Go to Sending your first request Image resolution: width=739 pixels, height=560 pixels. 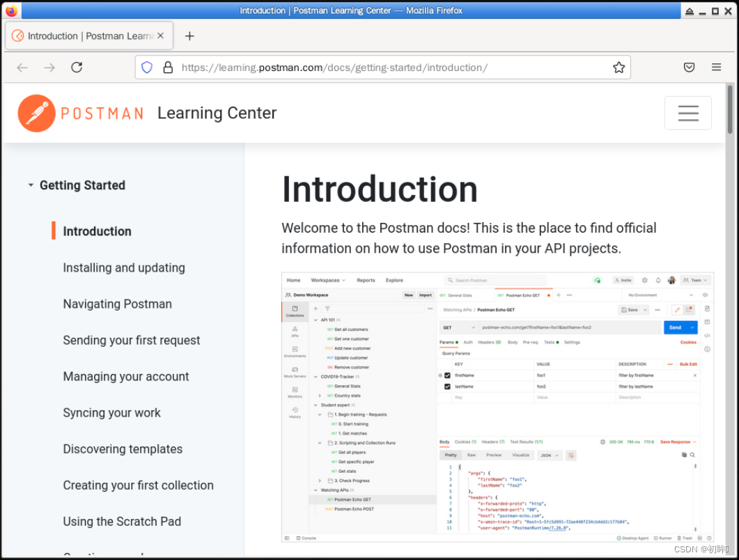(x=132, y=341)
